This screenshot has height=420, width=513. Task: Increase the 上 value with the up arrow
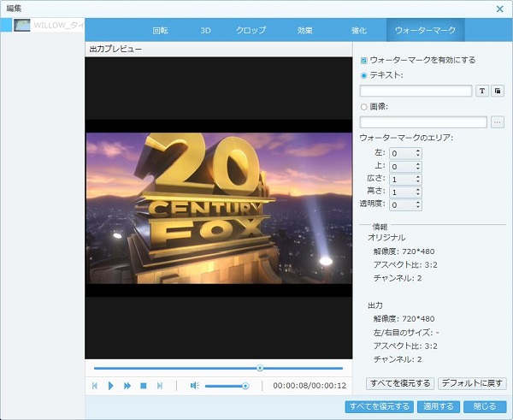tap(418, 164)
